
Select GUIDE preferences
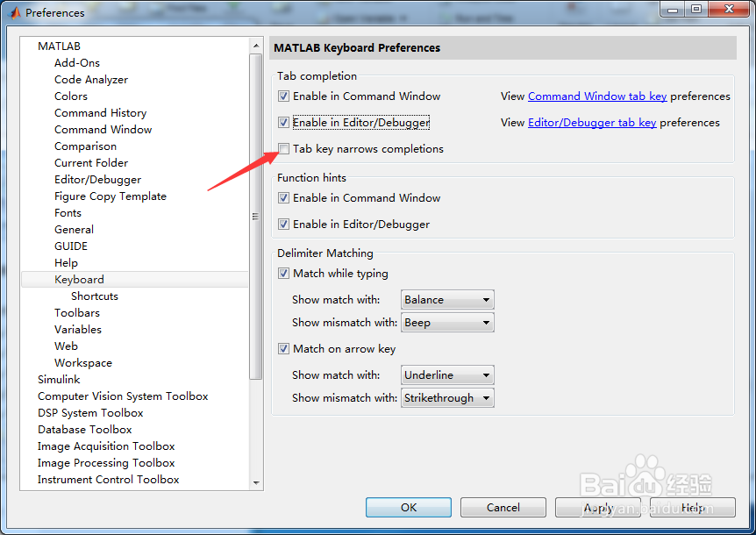71,246
